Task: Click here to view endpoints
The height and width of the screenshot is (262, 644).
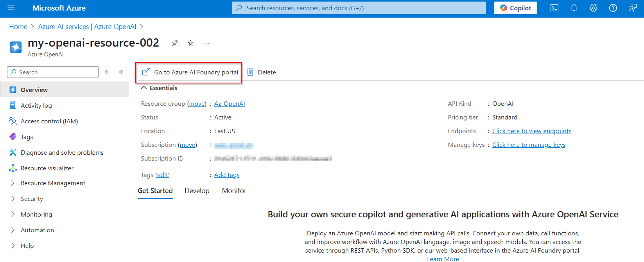Action: (532, 131)
